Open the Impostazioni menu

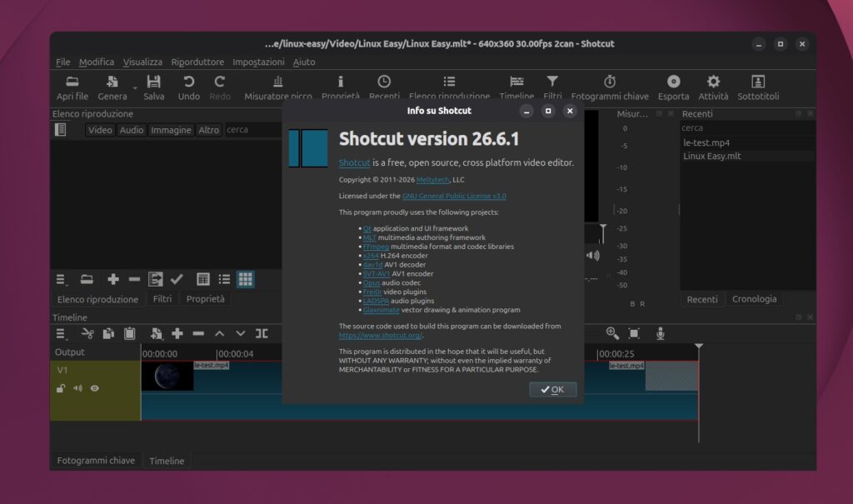point(258,62)
